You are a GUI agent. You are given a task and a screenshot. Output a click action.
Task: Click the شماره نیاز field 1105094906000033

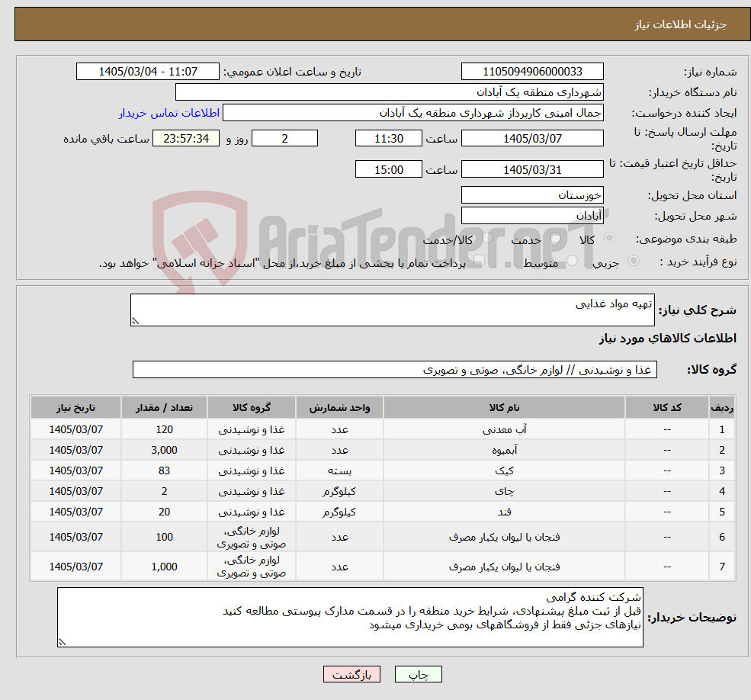tap(532, 72)
